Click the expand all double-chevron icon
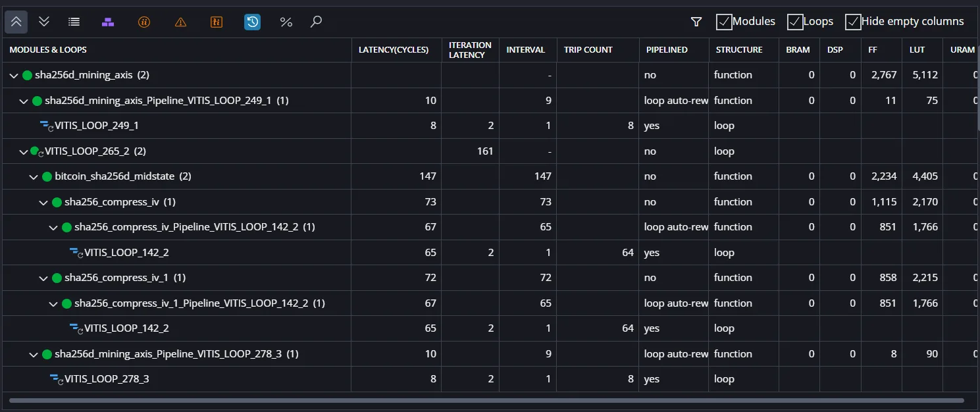980x412 pixels. [x=44, y=22]
